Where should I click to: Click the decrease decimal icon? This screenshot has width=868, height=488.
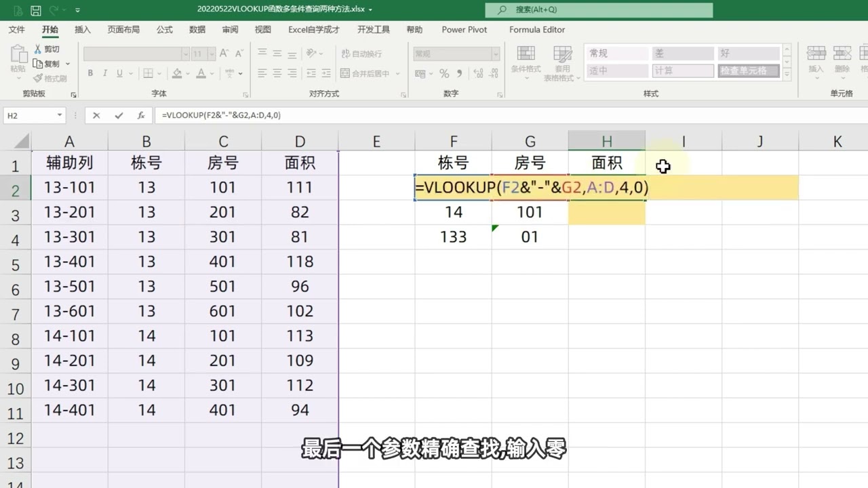pyautogui.click(x=493, y=73)
